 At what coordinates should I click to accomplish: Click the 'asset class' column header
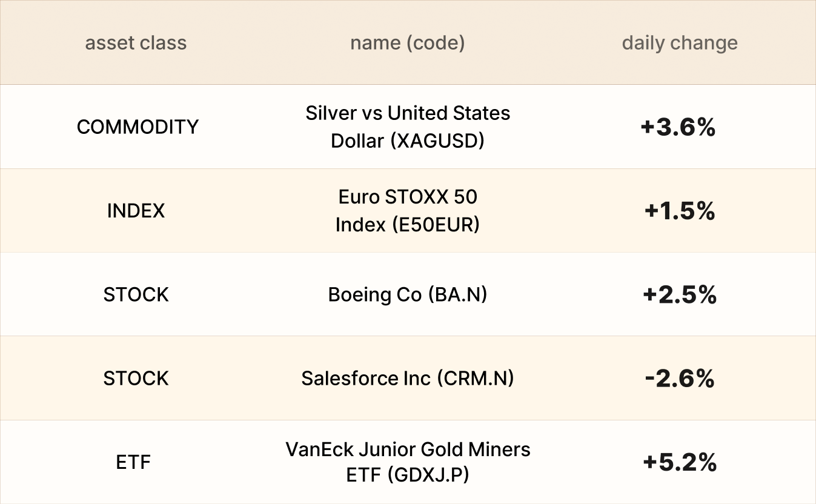click(x=136, y=43)
